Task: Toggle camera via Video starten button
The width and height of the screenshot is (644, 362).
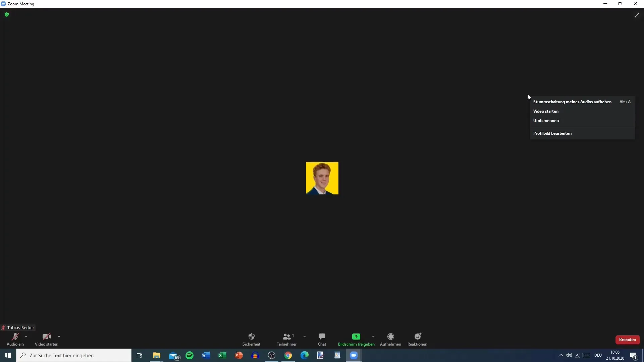Action: coord(46,339)
